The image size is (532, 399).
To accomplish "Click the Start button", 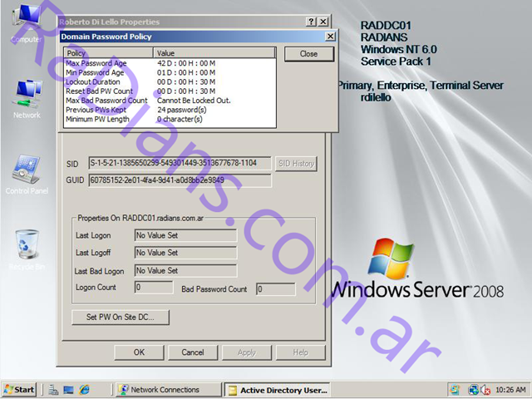I will click(x=19, y=390).
